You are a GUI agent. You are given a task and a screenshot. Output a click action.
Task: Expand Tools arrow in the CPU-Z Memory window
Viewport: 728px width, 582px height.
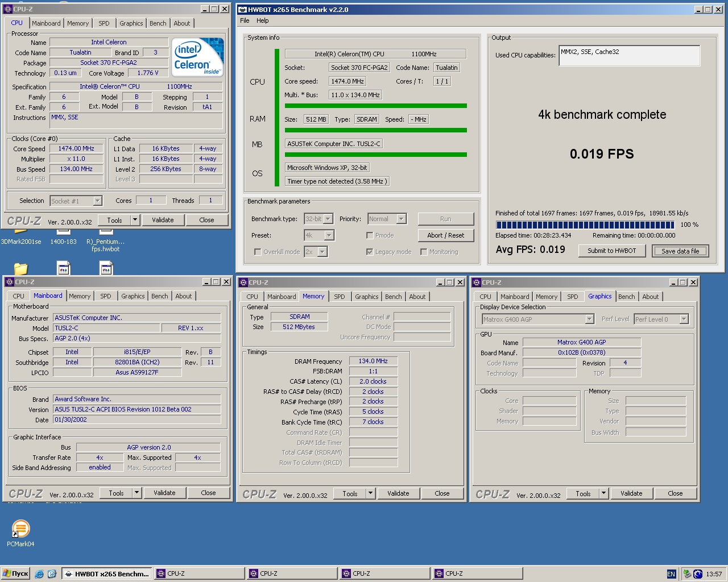pyautogui.click(x=370, y=493)
